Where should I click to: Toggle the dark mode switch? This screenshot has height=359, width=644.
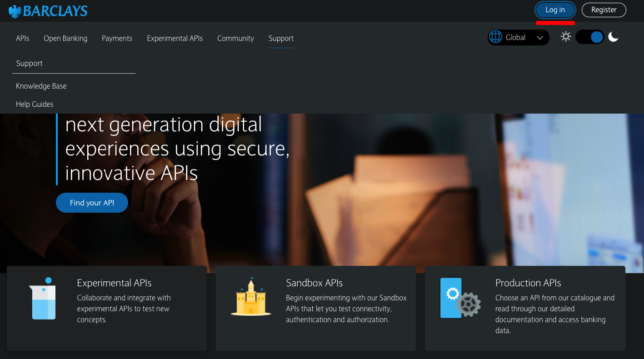pyautogui.click(x=589, y=37)
